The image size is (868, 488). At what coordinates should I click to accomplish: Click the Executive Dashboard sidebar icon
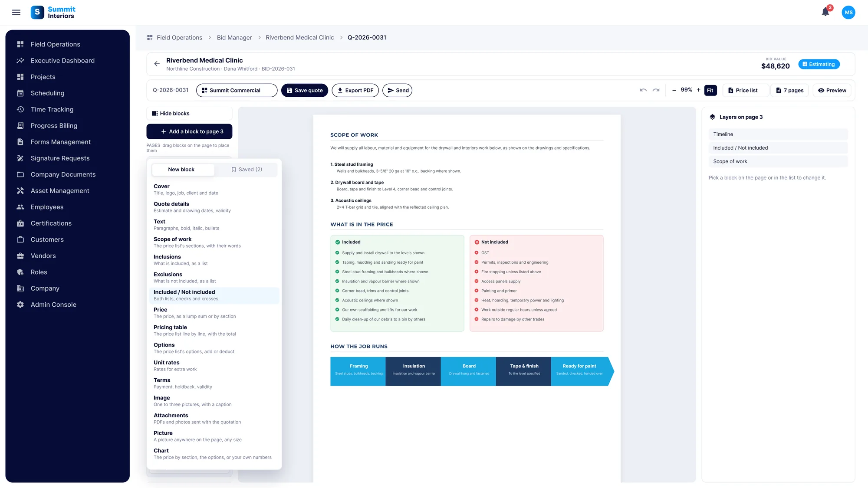click(20, 61)
